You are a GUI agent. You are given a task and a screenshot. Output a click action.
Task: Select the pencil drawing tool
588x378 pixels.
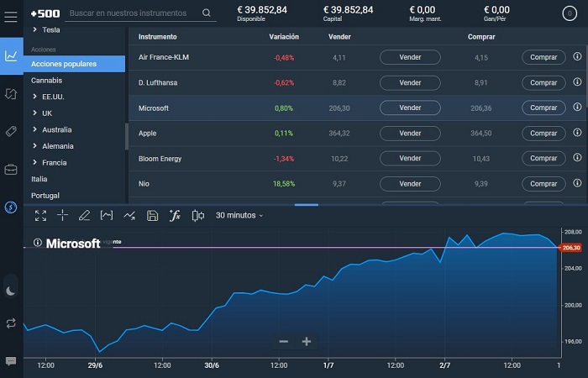84,215
